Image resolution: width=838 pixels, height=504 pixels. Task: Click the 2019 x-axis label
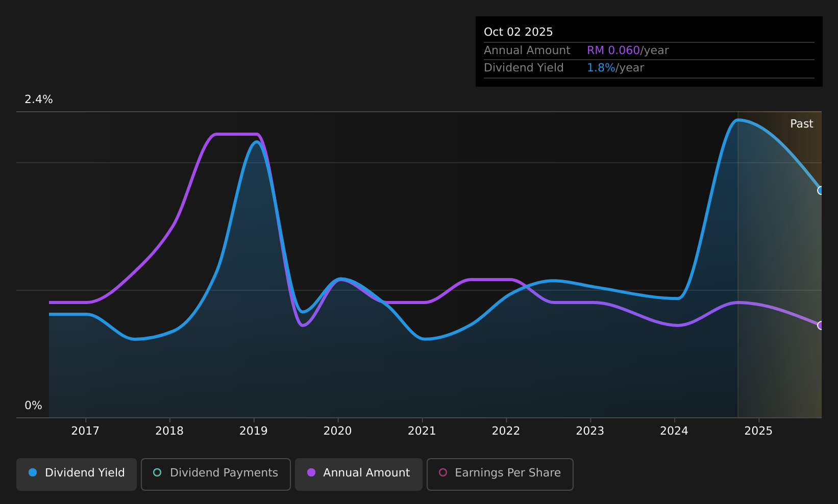click(254, 431)
